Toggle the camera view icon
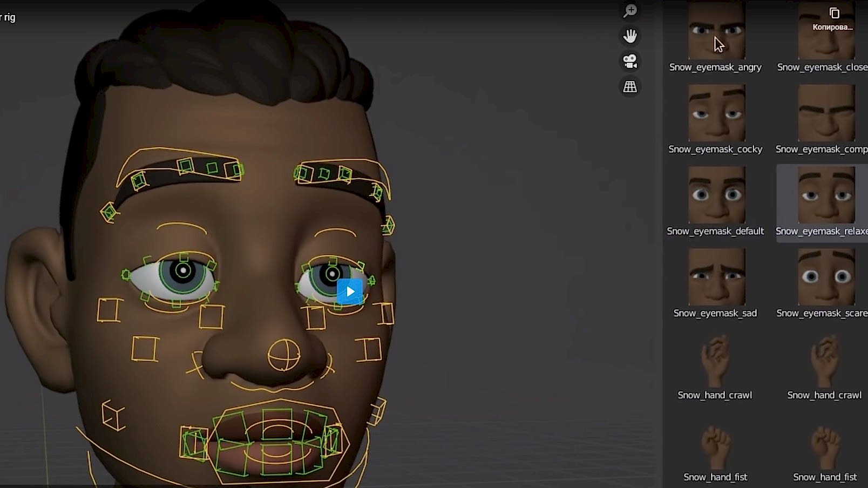 coord(630,62)
